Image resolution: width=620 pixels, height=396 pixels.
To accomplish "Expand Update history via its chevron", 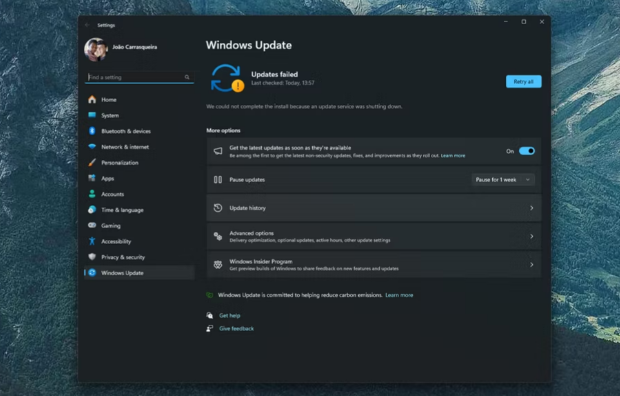I will click(x=531, y=208).
